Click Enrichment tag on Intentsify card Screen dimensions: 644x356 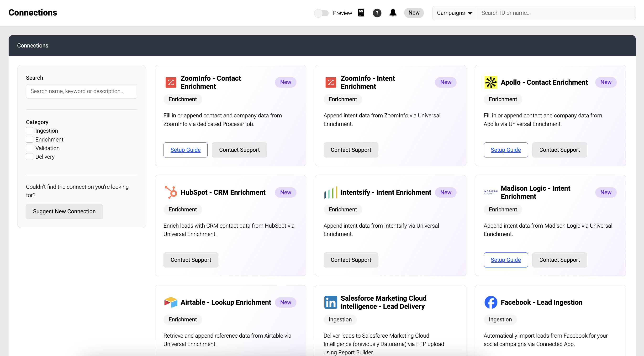point(343,209)
